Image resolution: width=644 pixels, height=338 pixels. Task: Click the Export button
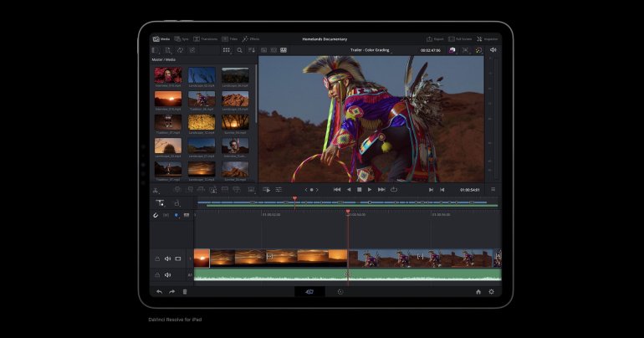[434, 38]
